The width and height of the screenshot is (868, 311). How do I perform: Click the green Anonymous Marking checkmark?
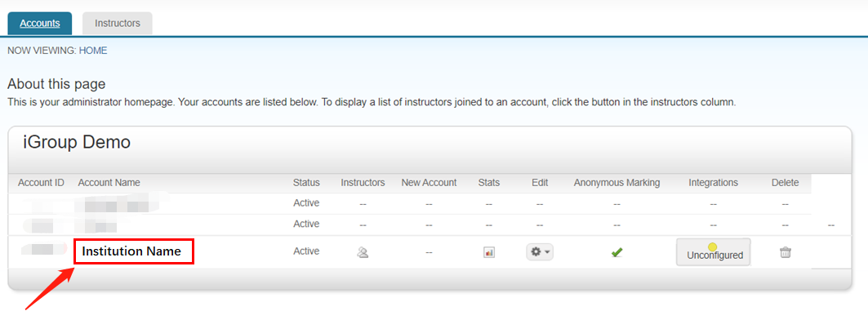(617, 252)
